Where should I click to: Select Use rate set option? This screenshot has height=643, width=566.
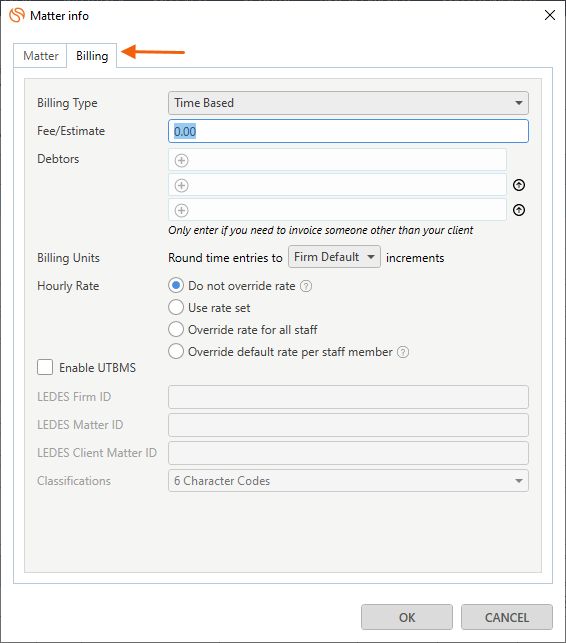pos(210,308)
